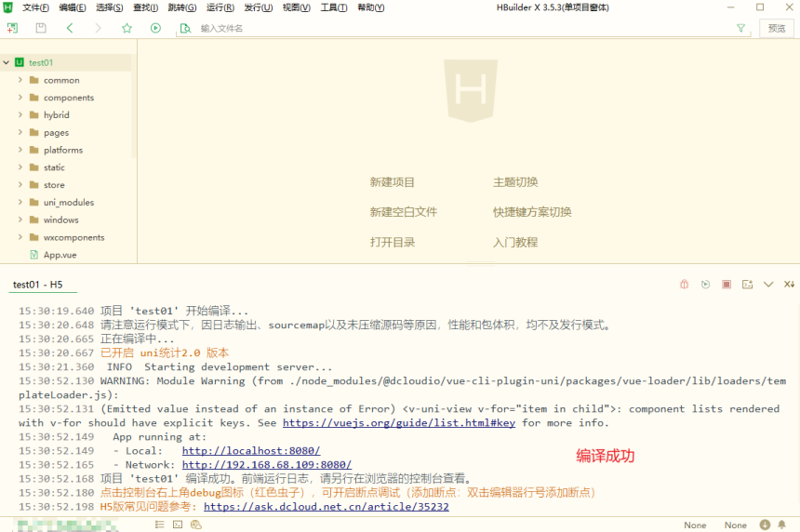Collapse the test01 project root
The height and width of the screenshot is (532, 800).
point(7,62)
